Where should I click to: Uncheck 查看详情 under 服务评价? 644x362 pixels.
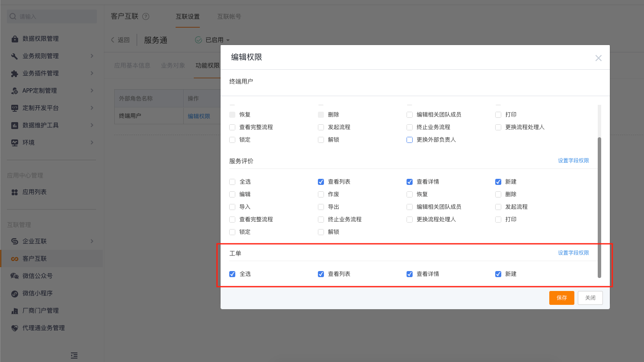[410, 182]
